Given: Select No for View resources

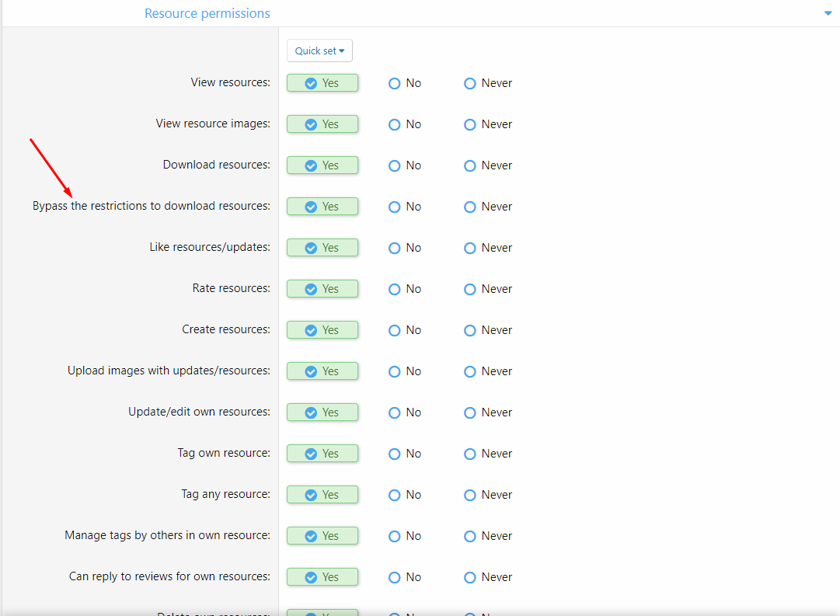Looking at the screenshot, I should coord(394,83).
